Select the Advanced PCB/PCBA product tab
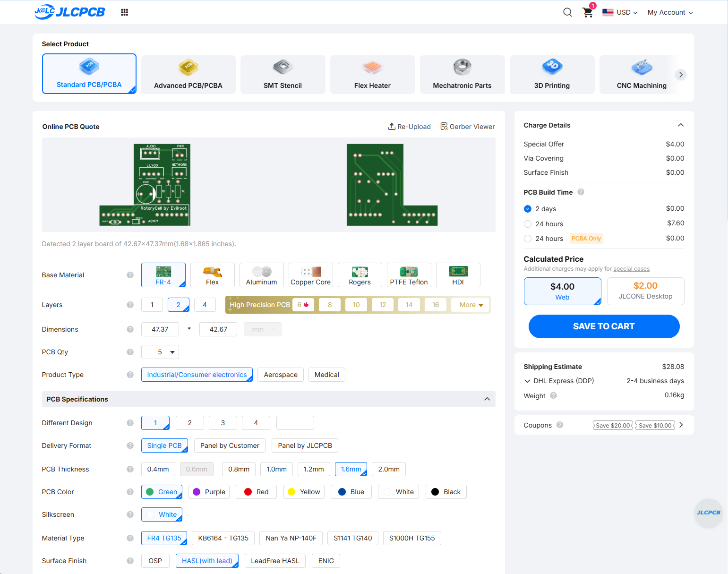 pyautogui.click(x=188, y=75)
